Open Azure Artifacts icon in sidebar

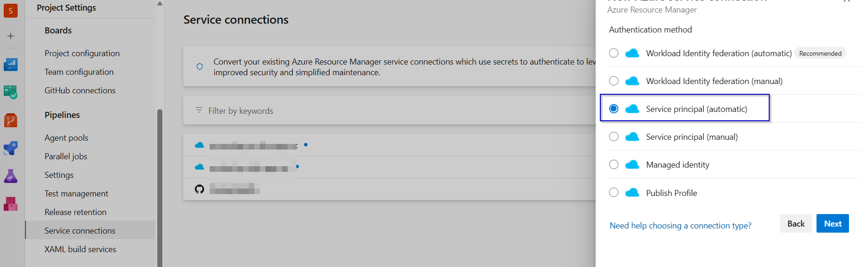[x=10, y=204]
